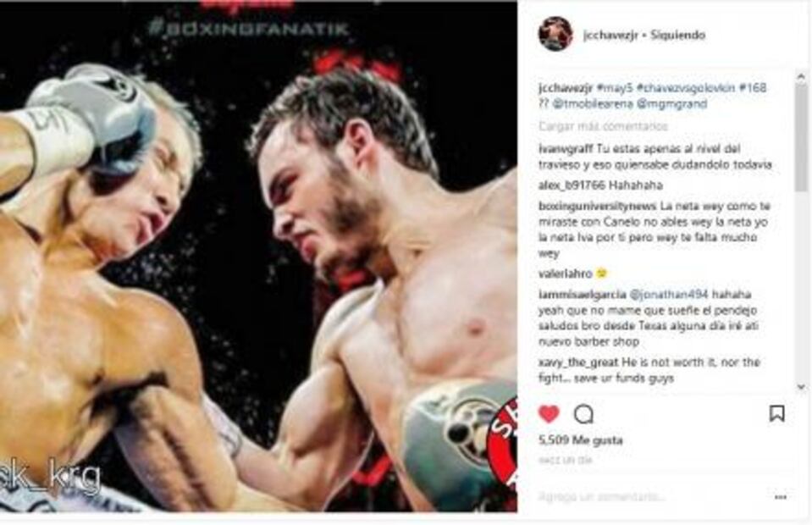Open the @jonathan494 mention

coord(668,295)
